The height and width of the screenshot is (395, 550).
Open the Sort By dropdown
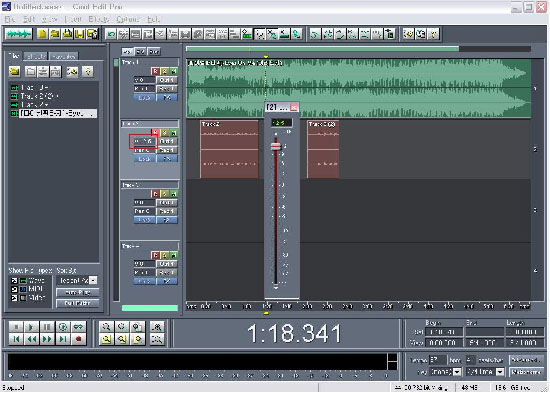coord(93,280)
